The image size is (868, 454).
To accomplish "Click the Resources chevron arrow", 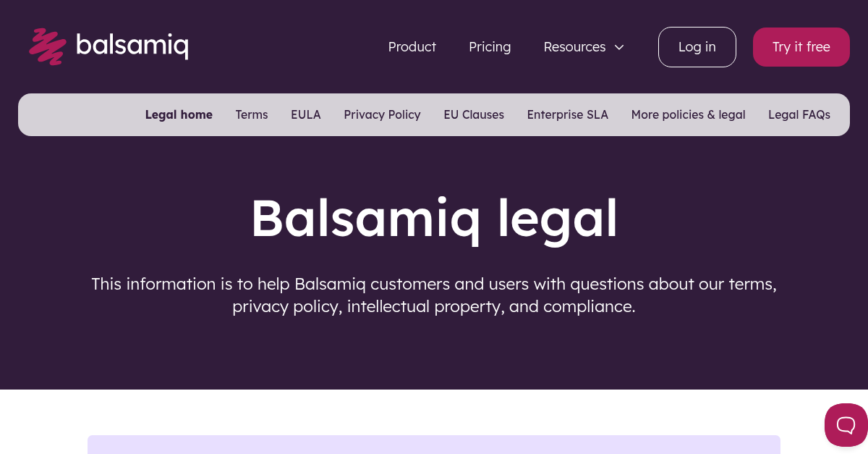I will [619, 48].
